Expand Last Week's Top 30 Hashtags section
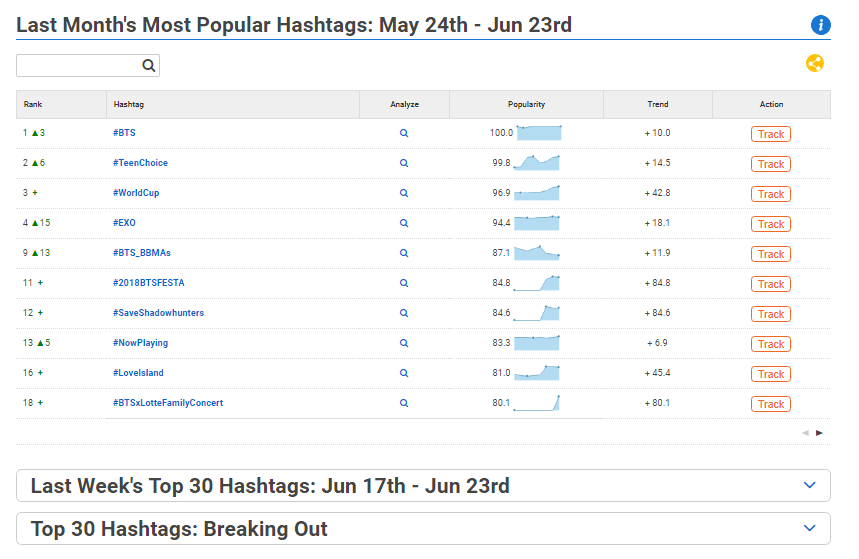The height and width of the screenshot is (559, 859). (x=423, y=486)
